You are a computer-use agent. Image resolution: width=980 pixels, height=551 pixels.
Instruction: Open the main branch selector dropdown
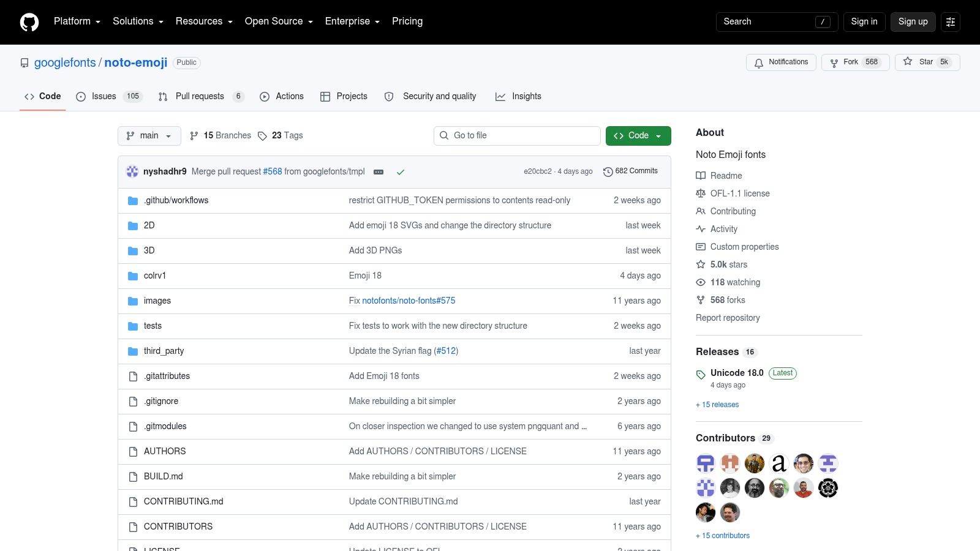pos(149,136)
